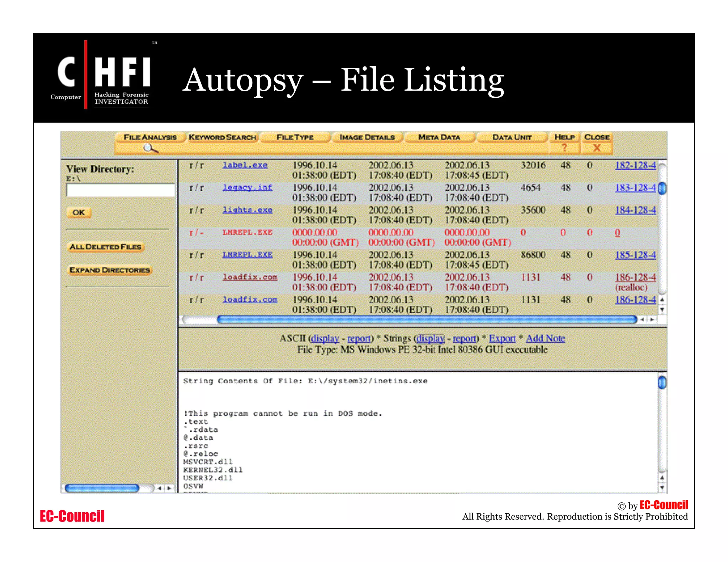
Task: Open the lights.exe file link
Action: (x=247, y=210)
